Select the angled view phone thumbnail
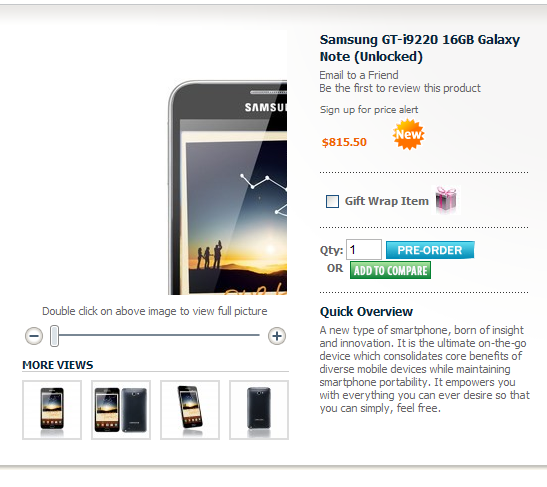Image resolution: width=547 pixels, height=487 pixels. (190, 410)
